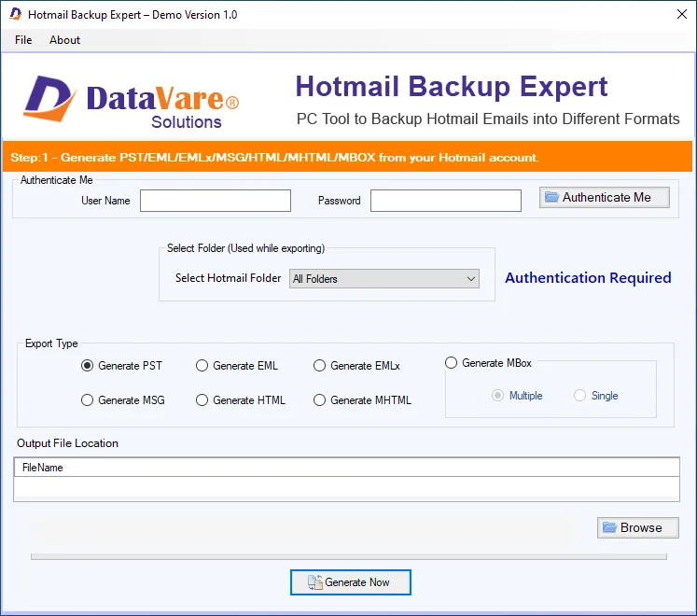This screenshot has width=697, height=616.
Task: Click the Export Type group label
Action: click(x=51, y=343)
